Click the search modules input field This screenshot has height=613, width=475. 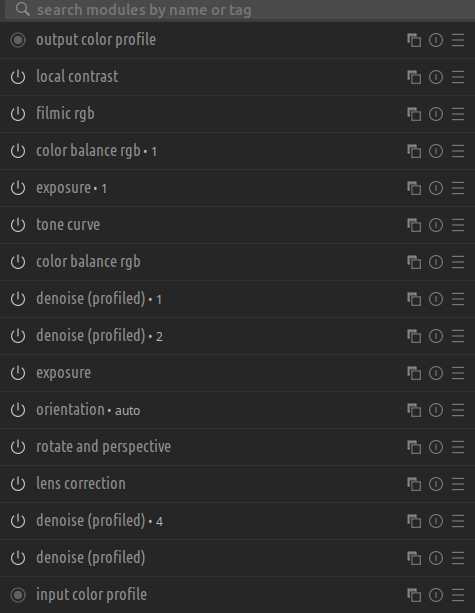click(x=240, y=10)
